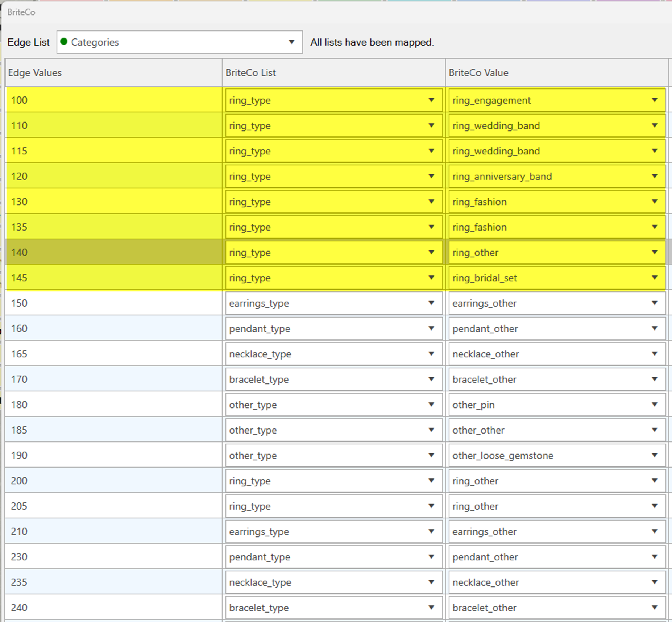Screen dimensions: 672x622
Task: Select the Edge Values cell 120
Action: pyautogui.click(x=113, y=176)
